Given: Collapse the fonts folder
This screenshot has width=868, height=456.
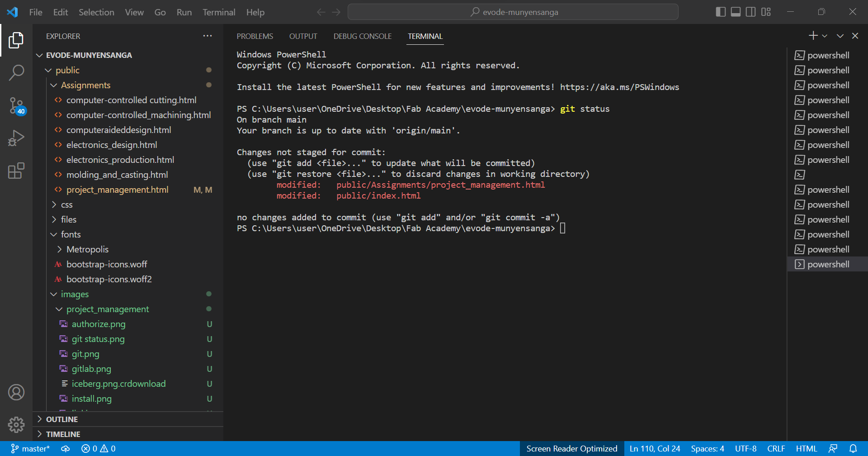Looking at the screenshot, I should pyautogui.click(x=128, y=234).
